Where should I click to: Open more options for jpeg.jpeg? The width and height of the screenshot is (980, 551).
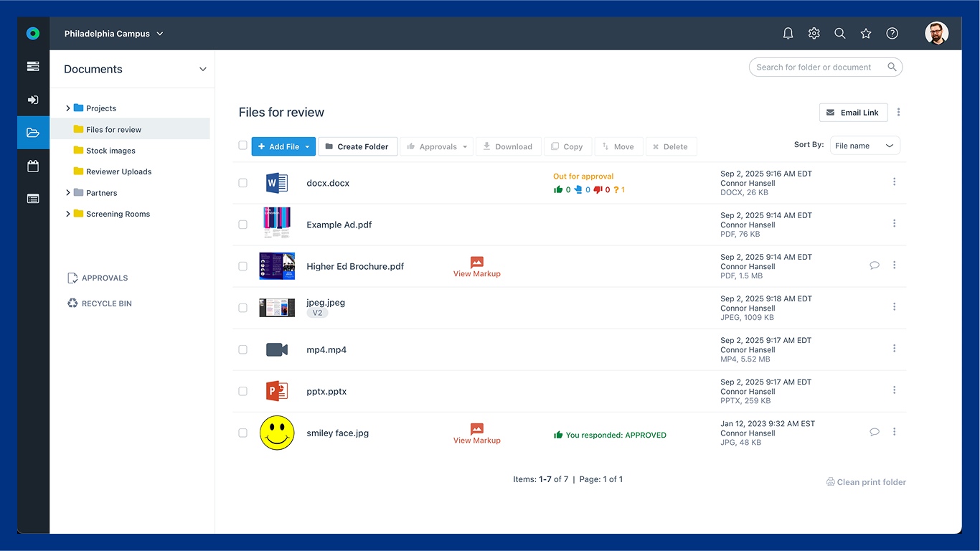(894, 307)
